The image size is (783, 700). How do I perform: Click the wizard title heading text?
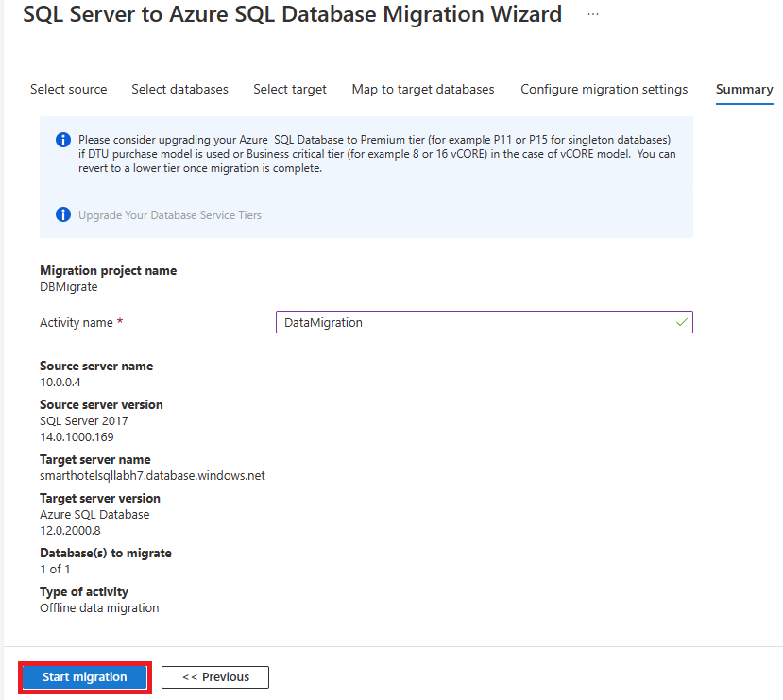pos(292,14)
